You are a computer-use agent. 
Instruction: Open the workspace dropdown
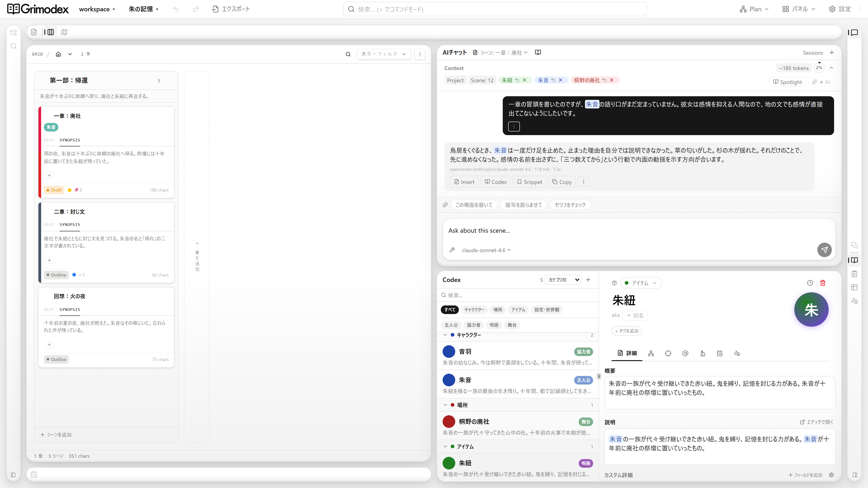[97, 9]
